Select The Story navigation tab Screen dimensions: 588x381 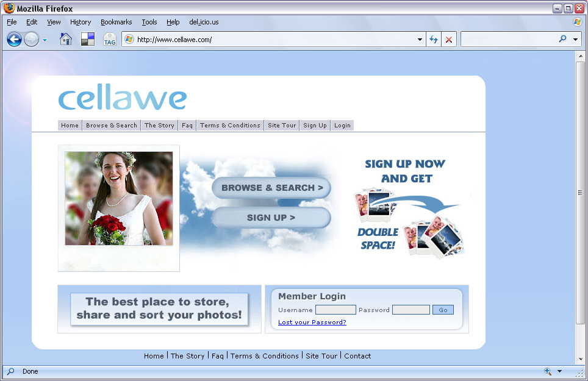[x=159, y=125]
